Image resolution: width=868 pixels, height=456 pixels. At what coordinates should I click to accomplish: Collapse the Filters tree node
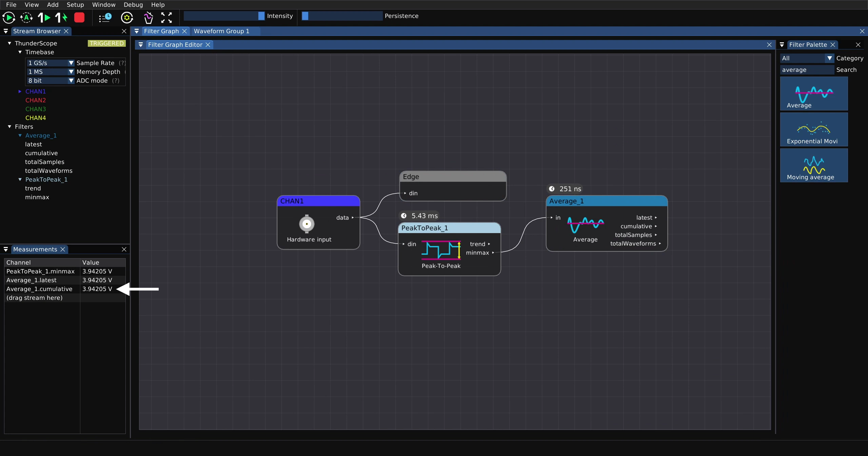9,127
